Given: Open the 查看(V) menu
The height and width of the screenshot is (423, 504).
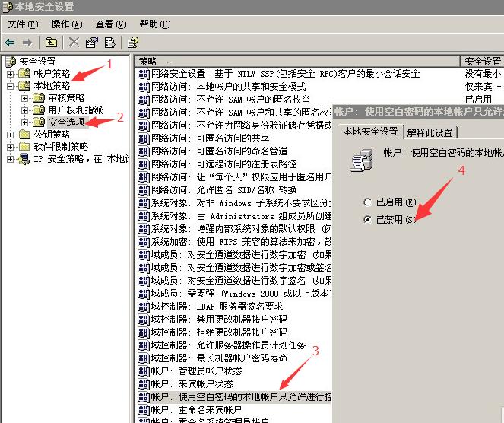Looking at the screenshot, I should click(x=111, y=24).
